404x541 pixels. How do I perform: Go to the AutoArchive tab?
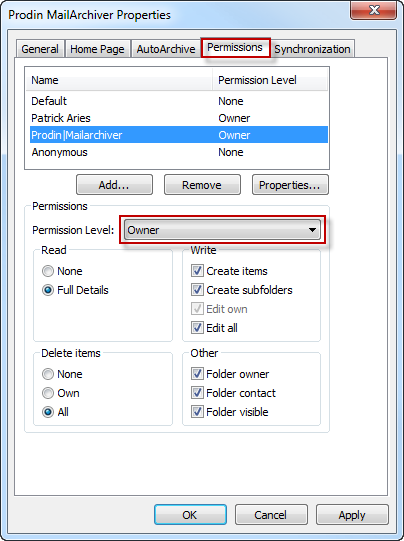[166, 49]
